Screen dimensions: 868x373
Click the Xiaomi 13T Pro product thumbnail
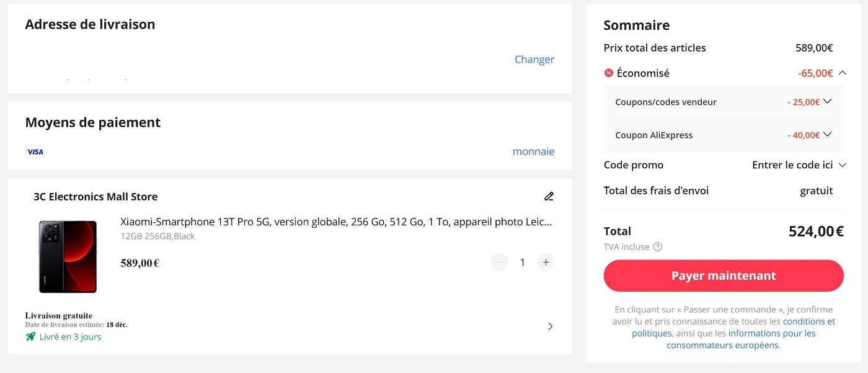tap(68, 257)
